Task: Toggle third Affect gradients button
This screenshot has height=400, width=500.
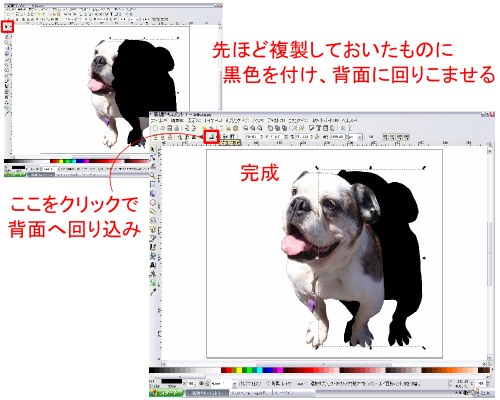Action: (x=400, y=137)
